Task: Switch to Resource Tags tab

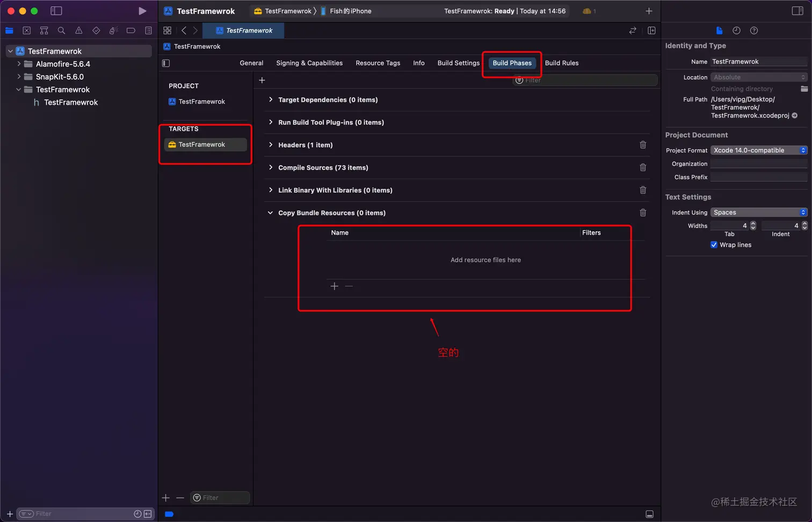Action: click(x=378, y=63)
